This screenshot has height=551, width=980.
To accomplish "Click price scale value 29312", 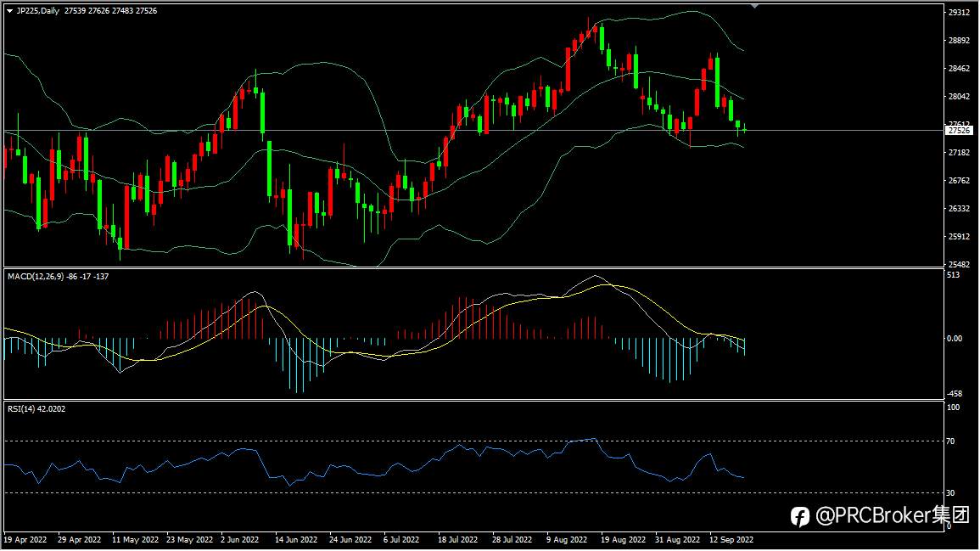I will [959, 13].
